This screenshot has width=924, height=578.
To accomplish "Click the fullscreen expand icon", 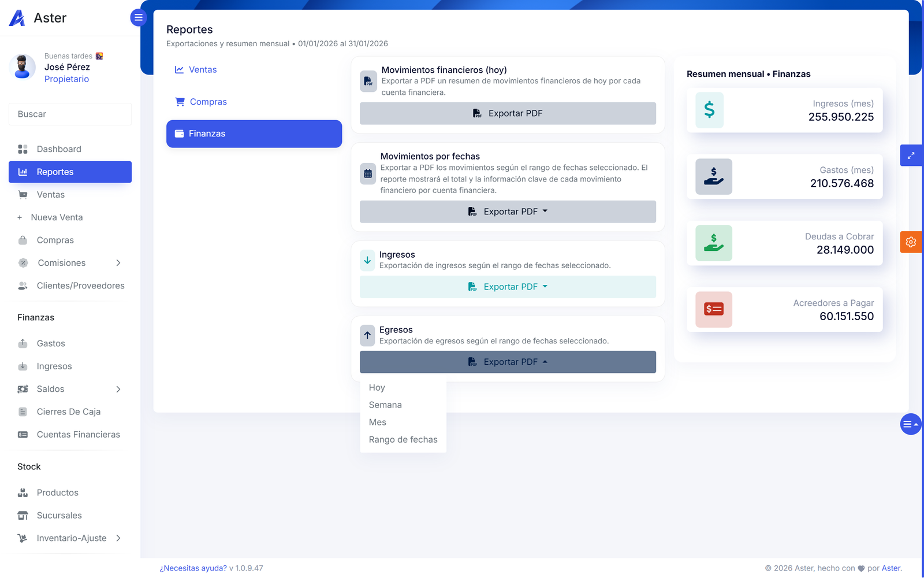I will pyautogui.click(x=911, y=155).
